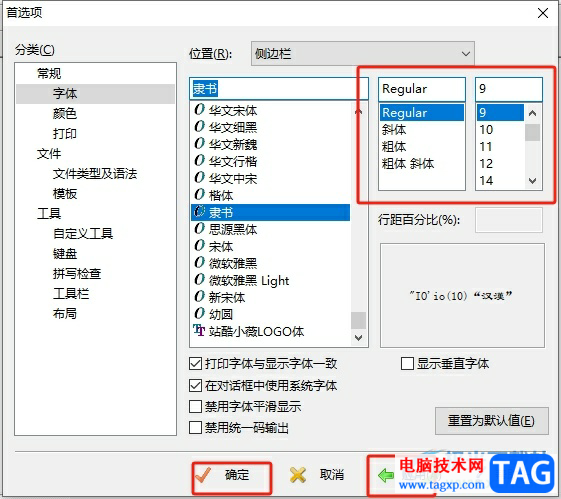
Task: Click the 行距百分比 input box
Action: click(x=508, y=220)
